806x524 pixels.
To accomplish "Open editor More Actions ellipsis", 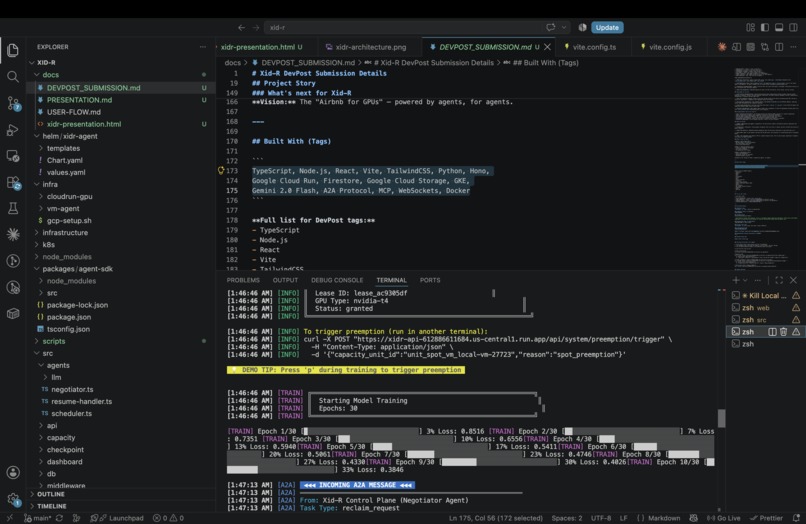I will click(x=793, y=47).
